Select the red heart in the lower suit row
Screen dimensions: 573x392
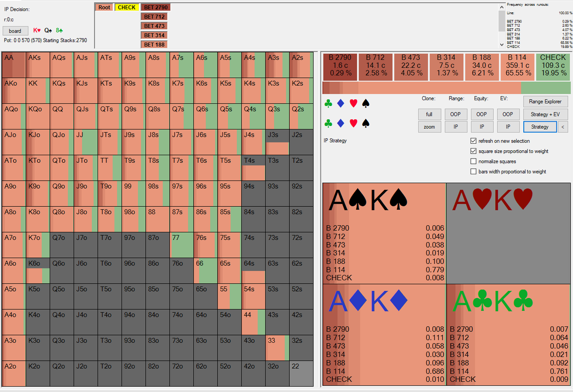353,123
